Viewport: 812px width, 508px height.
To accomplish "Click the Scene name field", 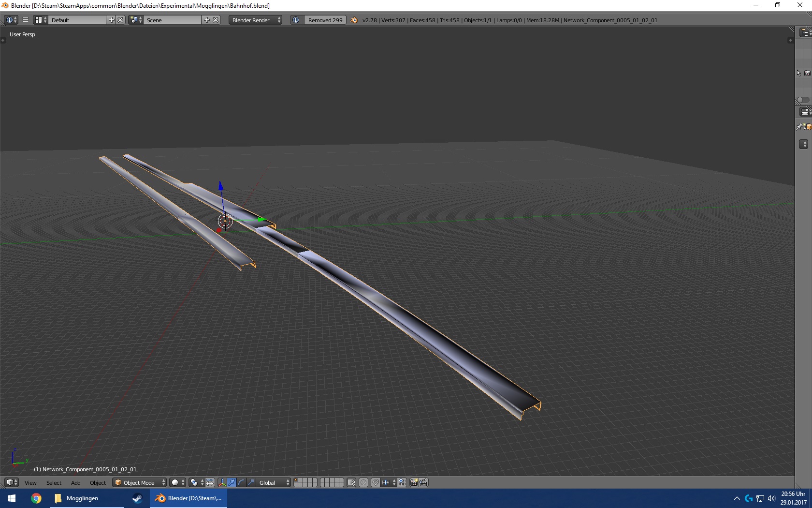I will (x=173, y=20).
